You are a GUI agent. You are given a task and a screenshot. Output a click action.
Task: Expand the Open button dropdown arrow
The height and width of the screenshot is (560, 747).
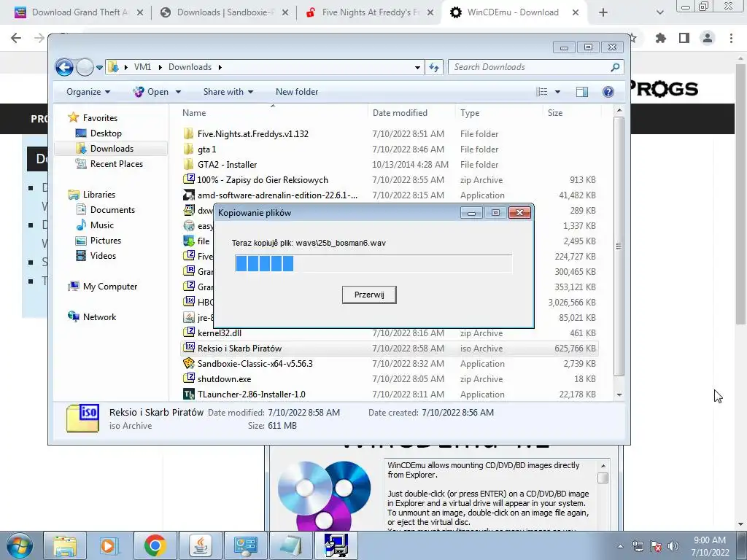(178, 92)
